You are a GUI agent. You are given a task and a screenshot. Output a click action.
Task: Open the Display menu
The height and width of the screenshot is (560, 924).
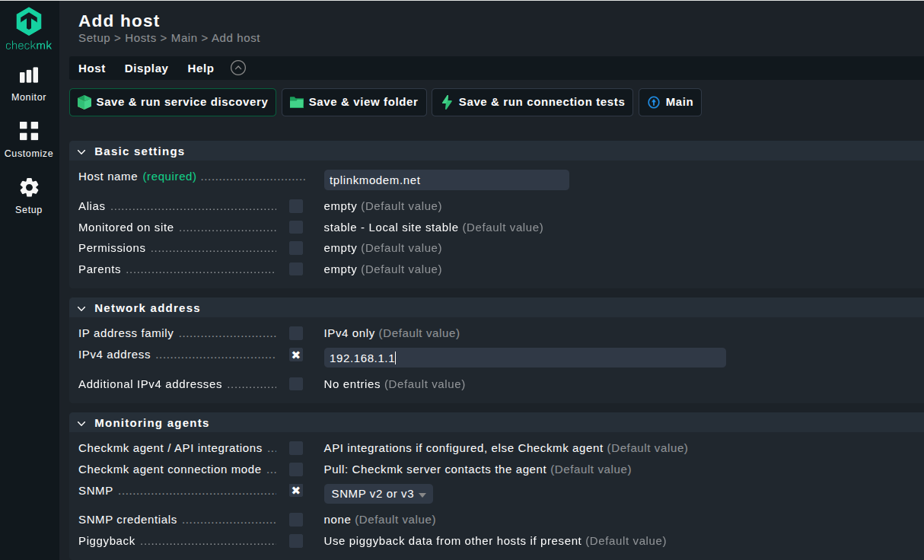tap(146, 68)
